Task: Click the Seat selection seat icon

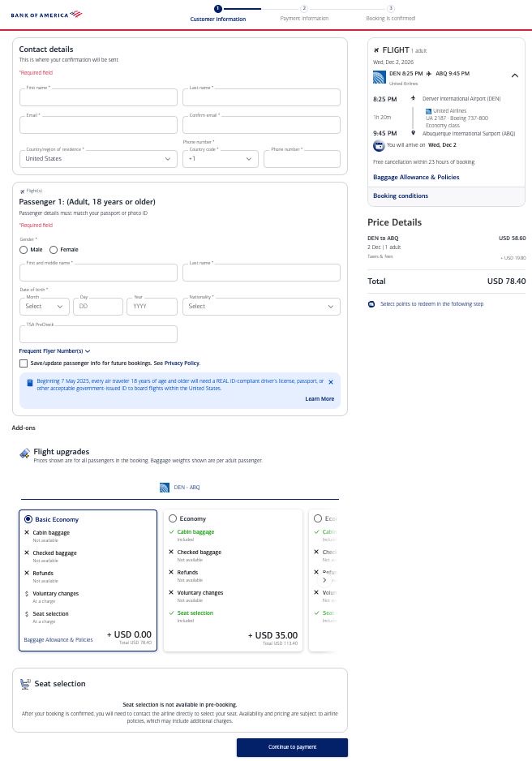Action: (25, 684)
